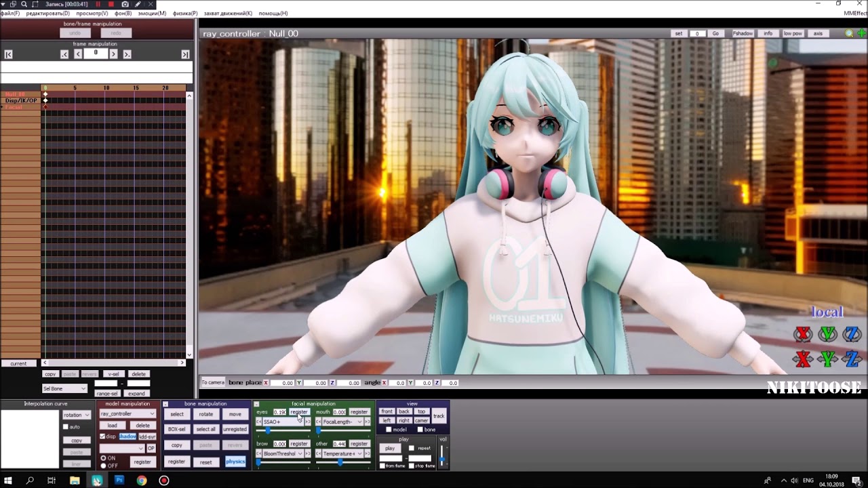Jump to the last frame
Screen dimensions: 868x488
(x=185, y=54)
